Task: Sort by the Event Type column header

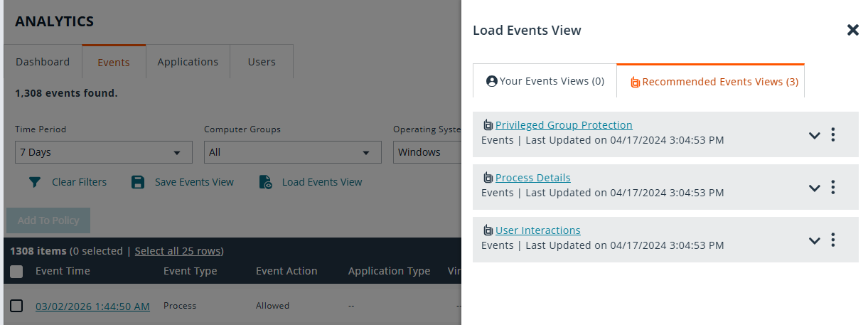Action: [191, 271]
